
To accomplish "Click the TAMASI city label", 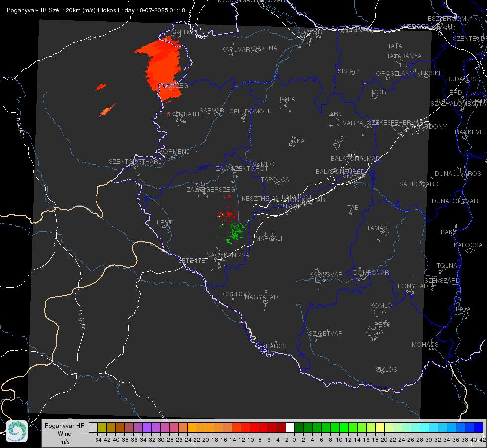I will (x=378, y=228).
